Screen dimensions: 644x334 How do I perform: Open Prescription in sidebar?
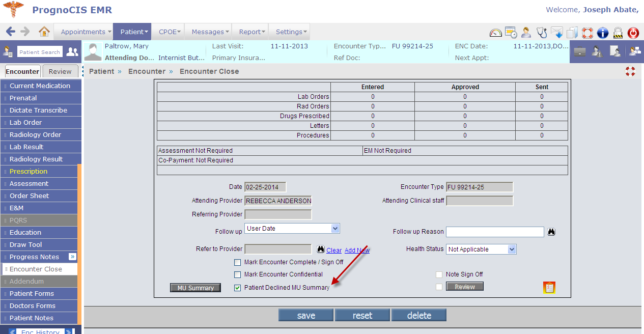tap(39, 172)
